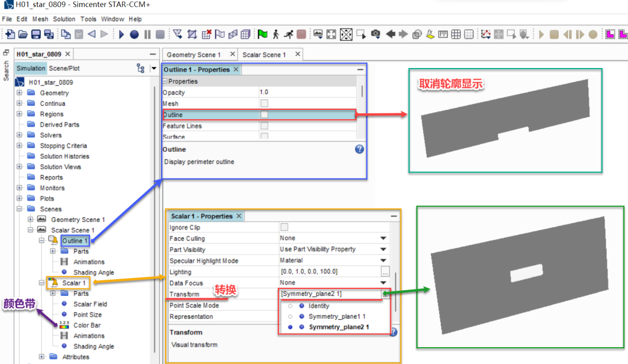The image size is (628, 364).
Task: Click the Outline properties panel scrollbar
Action: (362, 91)
